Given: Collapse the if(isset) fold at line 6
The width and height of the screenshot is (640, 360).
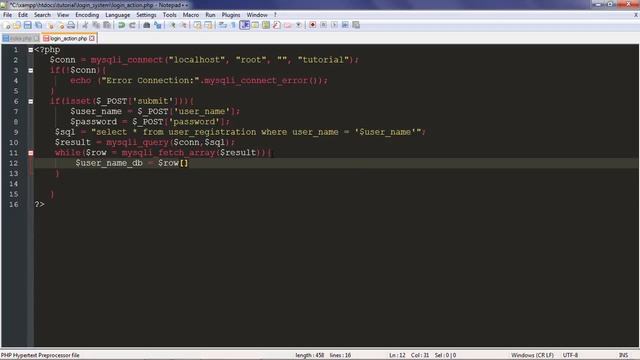Looking at the screenshot, I should pos(31,101).
